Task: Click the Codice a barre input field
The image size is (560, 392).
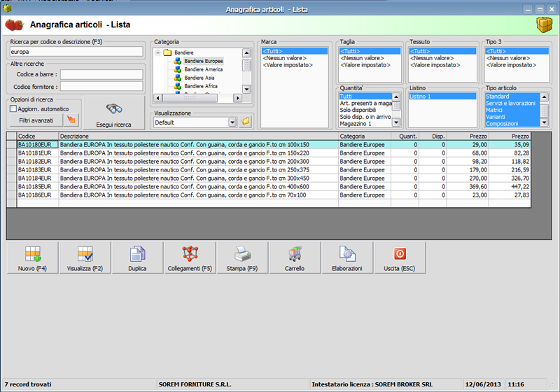Action: 101,73
